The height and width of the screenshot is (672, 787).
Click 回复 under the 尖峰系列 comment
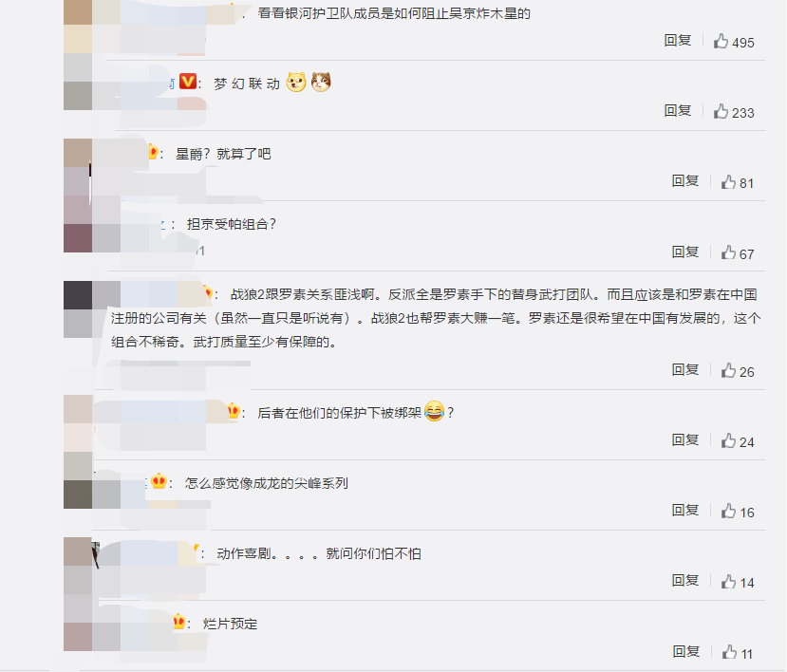pos(685,511)
